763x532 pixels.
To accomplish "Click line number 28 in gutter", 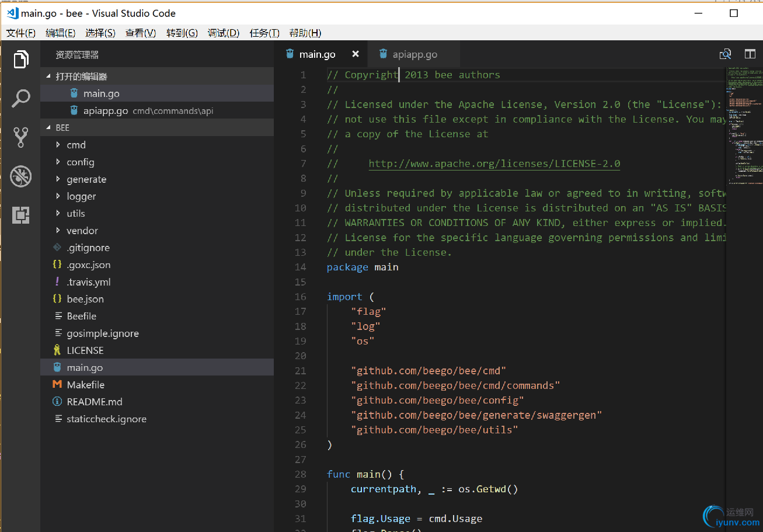I will [300, 474].
